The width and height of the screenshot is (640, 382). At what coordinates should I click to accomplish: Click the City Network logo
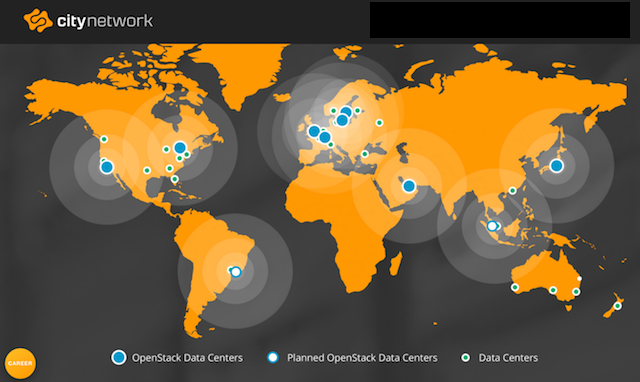(88, 20)
